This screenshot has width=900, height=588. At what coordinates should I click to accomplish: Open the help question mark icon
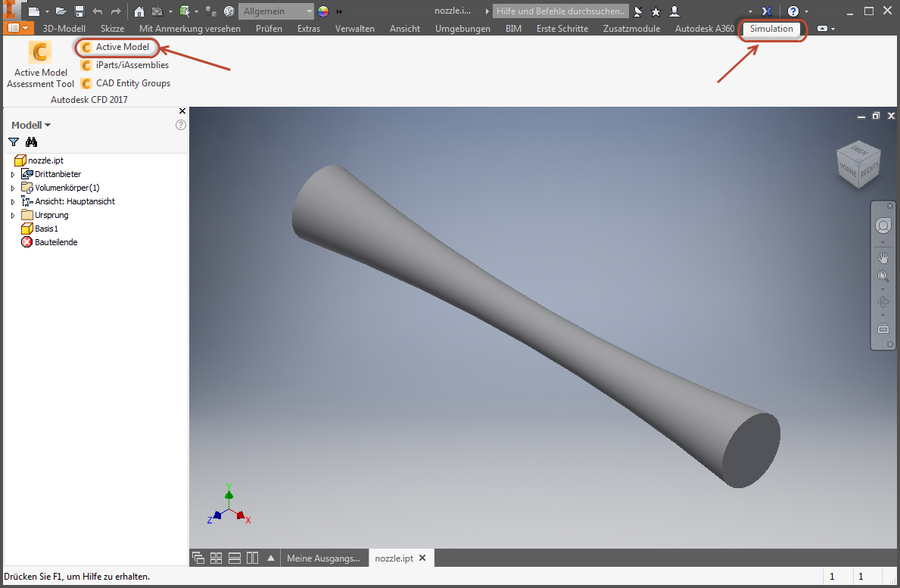(793, 11)
